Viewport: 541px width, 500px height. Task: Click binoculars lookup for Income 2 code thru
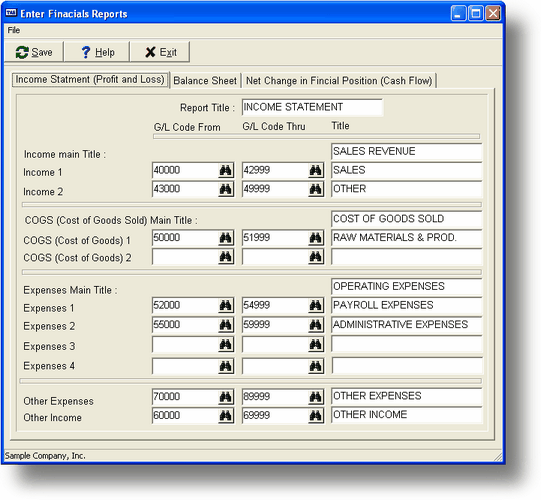[x=315, y=189]
